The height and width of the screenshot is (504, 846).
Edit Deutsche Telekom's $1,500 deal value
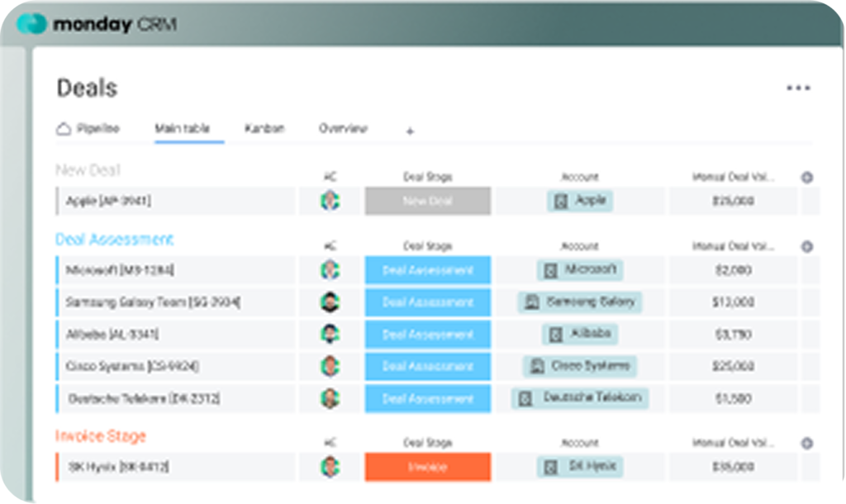(734, 399)
